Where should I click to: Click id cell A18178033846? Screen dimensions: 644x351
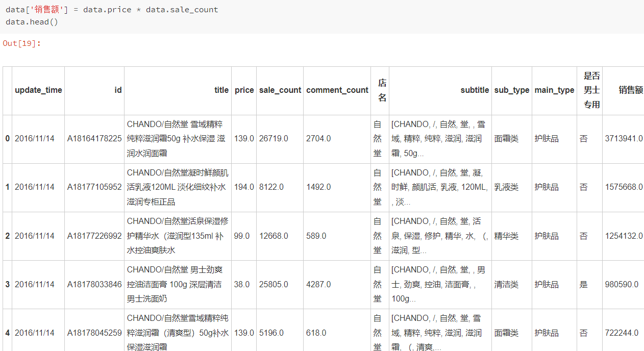pyautogui.click(x=94, y=284)
